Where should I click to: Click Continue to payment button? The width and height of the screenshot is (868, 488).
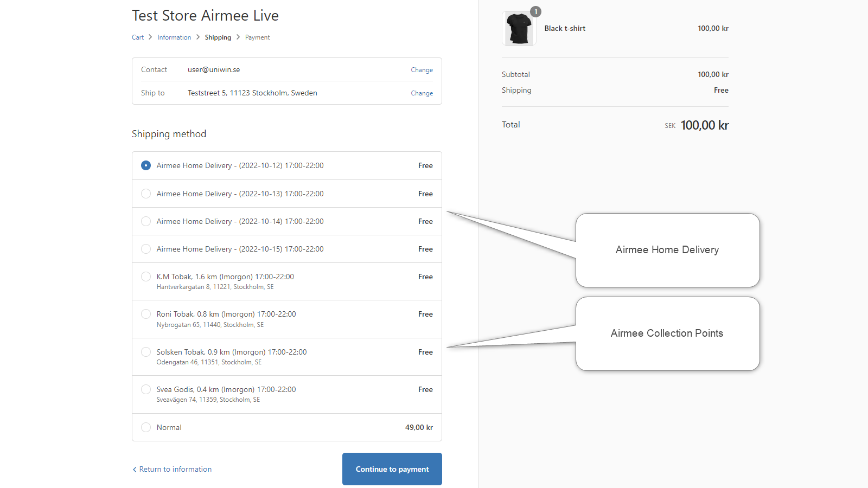point(392,469)
